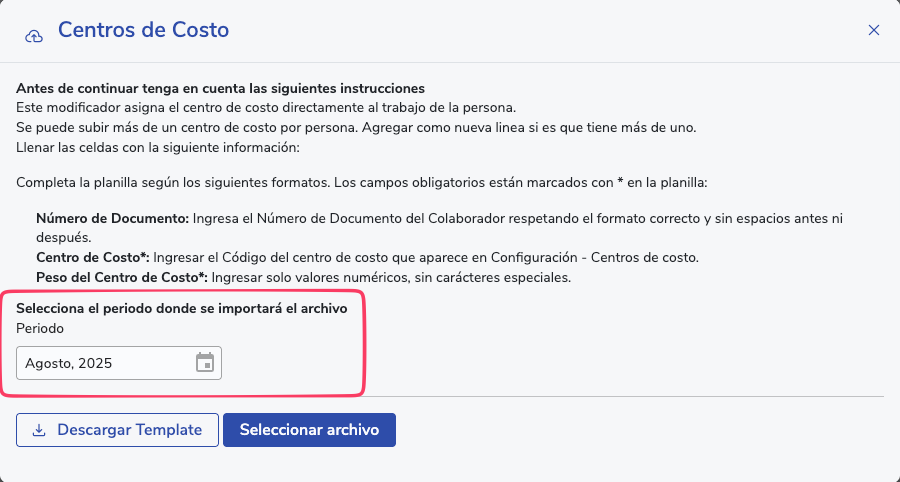Click the bold 'Centro de Costo*:' label
This screenshot has width=900, height=482.
click(93, 257)
